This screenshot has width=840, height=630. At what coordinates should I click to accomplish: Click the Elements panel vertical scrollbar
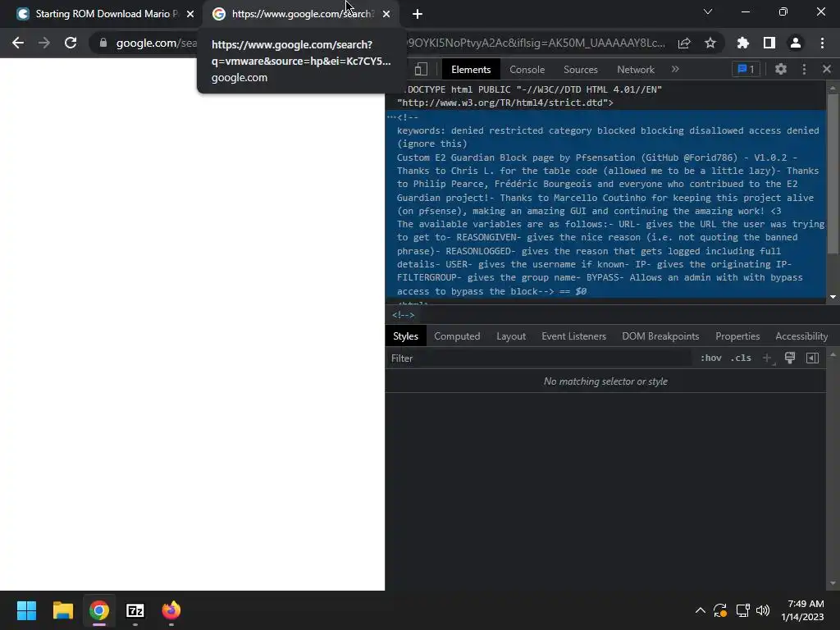pos(833,173)
